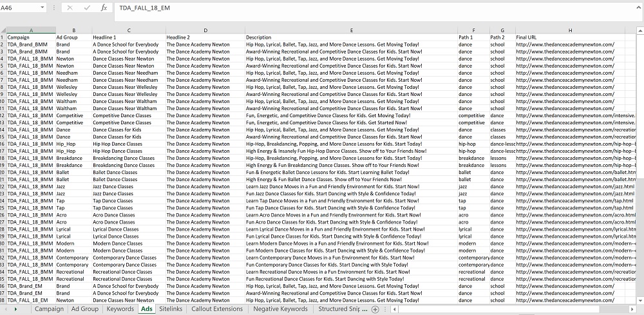The height and width of the screenshot is (315, 644).
Task: Select Waltham ad group cell in row 10
Action: tap(73, 101)
